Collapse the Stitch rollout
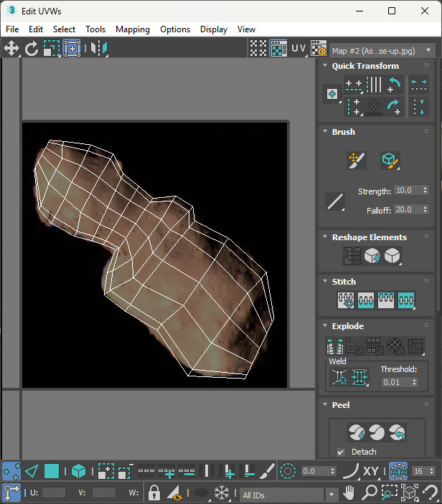 click(325, 281)
